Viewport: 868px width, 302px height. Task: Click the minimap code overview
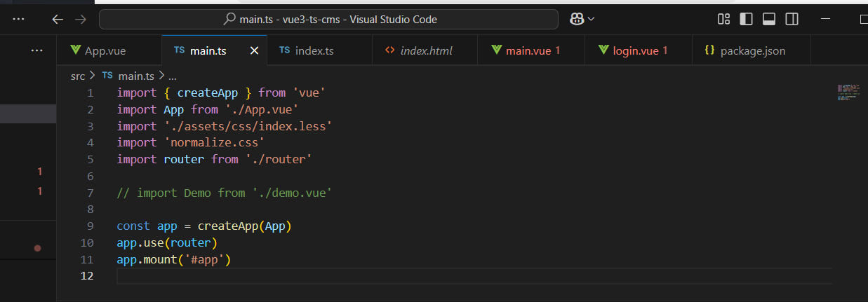848,92
